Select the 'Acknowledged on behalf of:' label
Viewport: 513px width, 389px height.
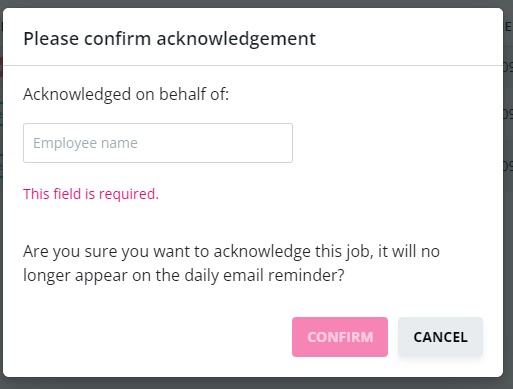pyautogui.click(x=126, y=94)
